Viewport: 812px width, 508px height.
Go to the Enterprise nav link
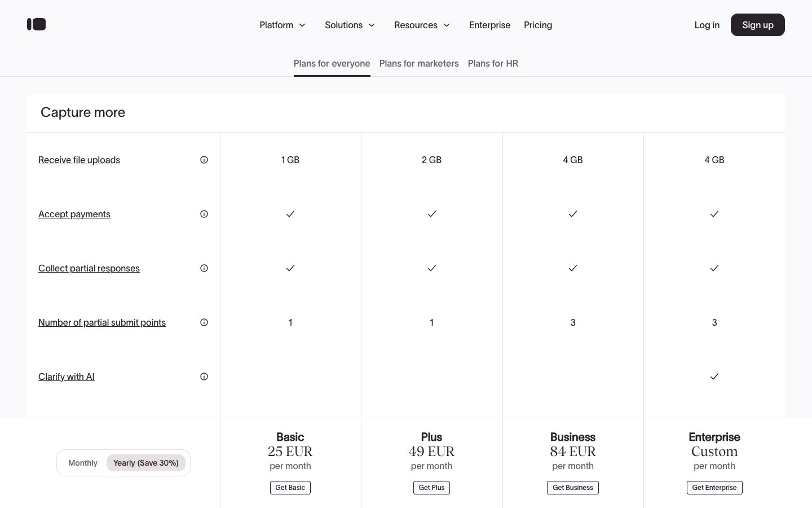point(489,25)
